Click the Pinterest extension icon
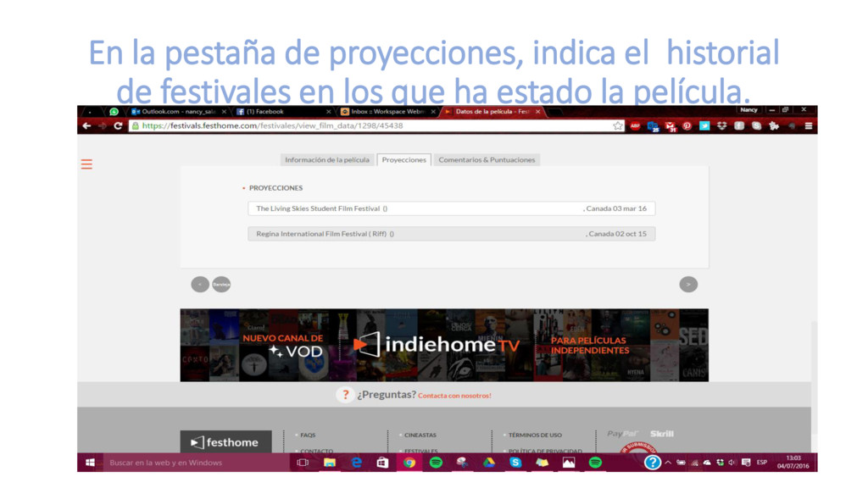 coord(687,126)
